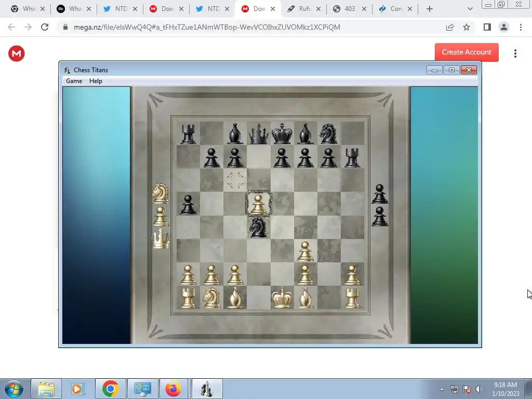532x399 pixels.
Task: Select the highlighted white pawn on d5
Action: coord(258,204)
